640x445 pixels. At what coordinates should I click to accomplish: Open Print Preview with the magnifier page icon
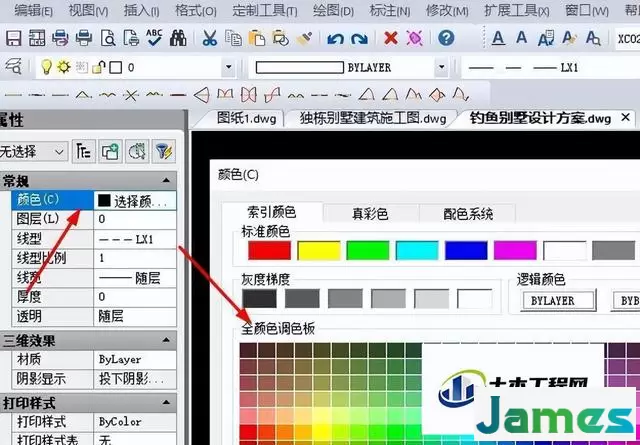tap(108, 38)
